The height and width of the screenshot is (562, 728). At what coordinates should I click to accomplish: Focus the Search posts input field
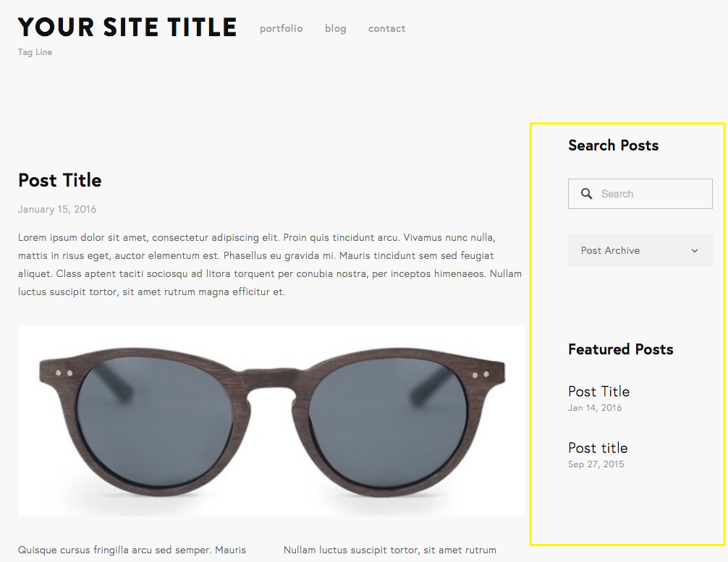651,194
